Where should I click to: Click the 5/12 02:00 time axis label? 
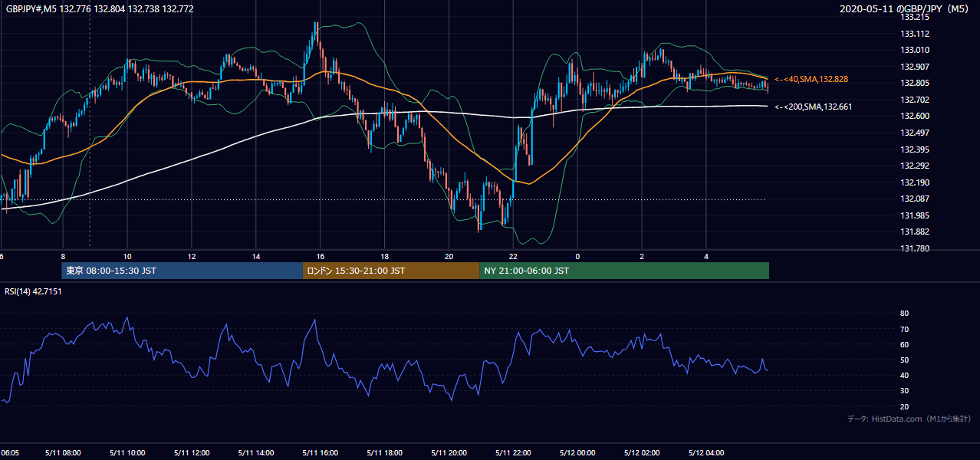coord(643,452)
